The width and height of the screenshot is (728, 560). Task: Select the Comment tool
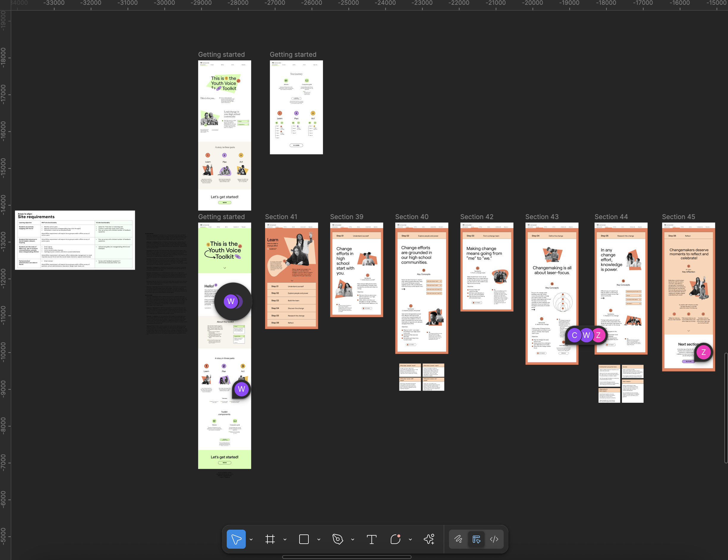[x=395, y=539]
